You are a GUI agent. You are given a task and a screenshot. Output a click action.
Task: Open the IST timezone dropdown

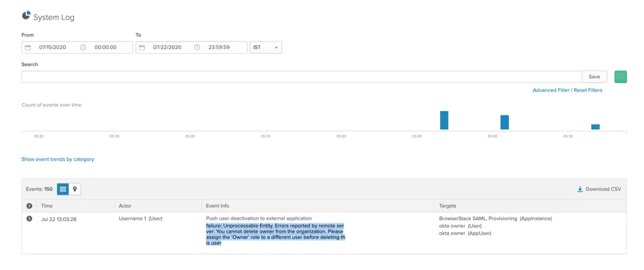pyautogui.click(x=266, y=47)
